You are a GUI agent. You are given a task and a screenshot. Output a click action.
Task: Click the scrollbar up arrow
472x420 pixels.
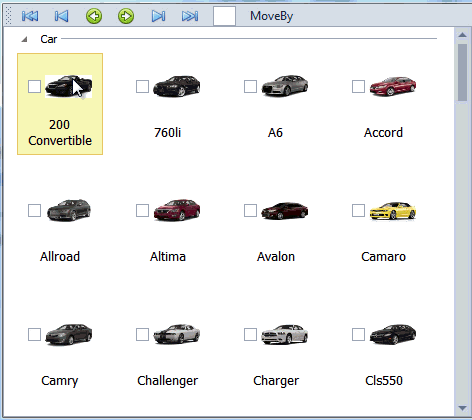click(x=462, y=35)
